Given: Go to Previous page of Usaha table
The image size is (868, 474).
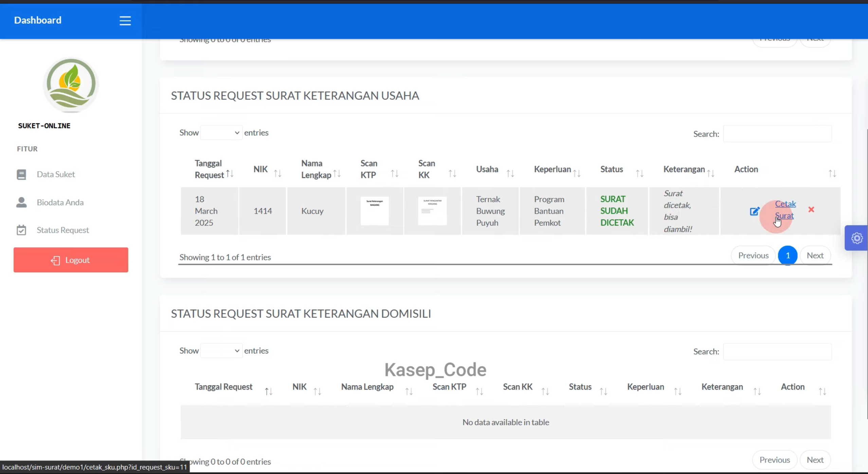Looking at the screenshot, I should click(x=753, y=255).
